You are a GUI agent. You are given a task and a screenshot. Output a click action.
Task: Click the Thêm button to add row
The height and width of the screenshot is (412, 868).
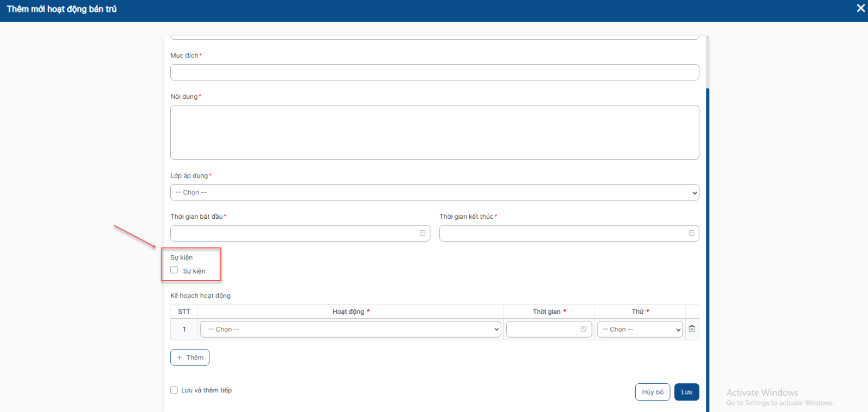point(190,358)
